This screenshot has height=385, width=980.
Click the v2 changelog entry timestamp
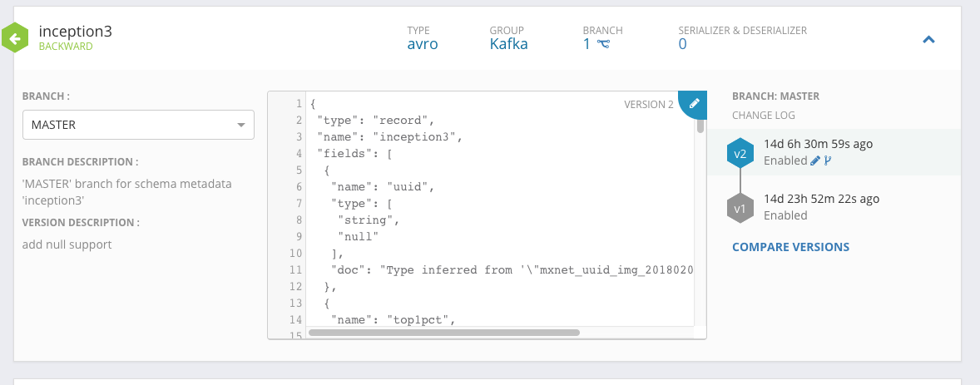click(818, 144)
